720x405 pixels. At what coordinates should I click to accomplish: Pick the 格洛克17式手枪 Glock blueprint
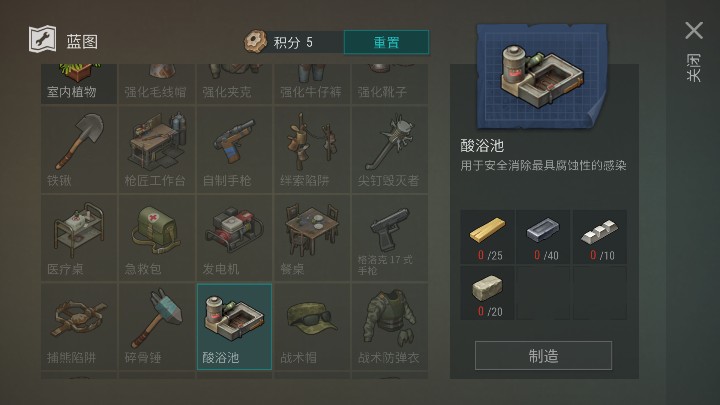389,238
